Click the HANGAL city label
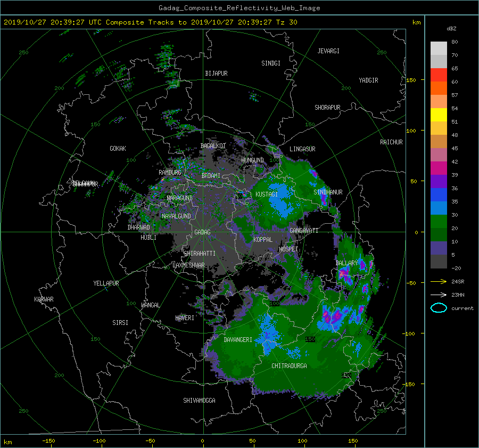This screenshot has height=448, width=479. coord(150,305)
